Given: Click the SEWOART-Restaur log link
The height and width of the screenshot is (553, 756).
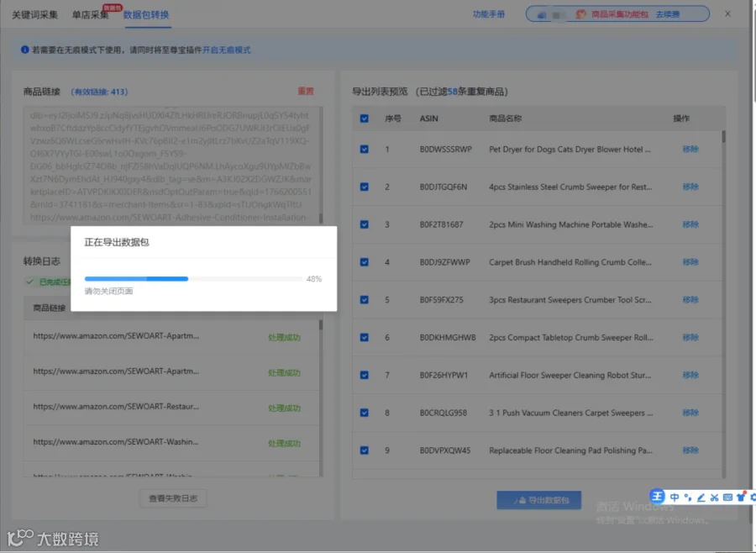Looking at the screenshot, I should (x=116, y=406).
